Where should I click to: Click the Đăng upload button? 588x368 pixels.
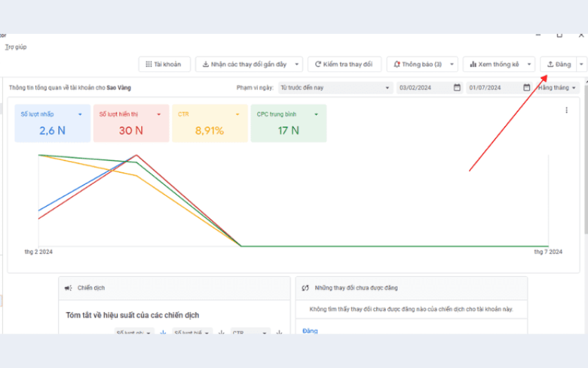[x=558, y=64]
